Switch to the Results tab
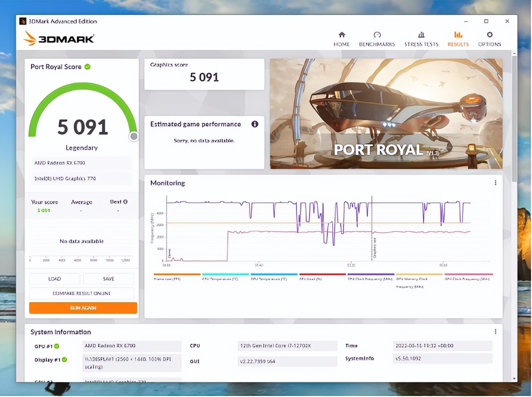Screen dimensions: 532x397 [458, 38]
